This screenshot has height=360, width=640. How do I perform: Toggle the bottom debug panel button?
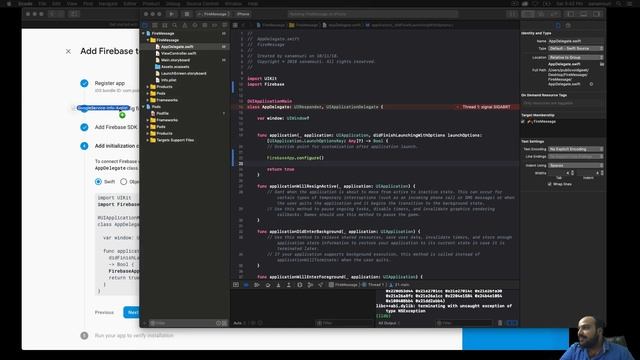tap(584, 14)
